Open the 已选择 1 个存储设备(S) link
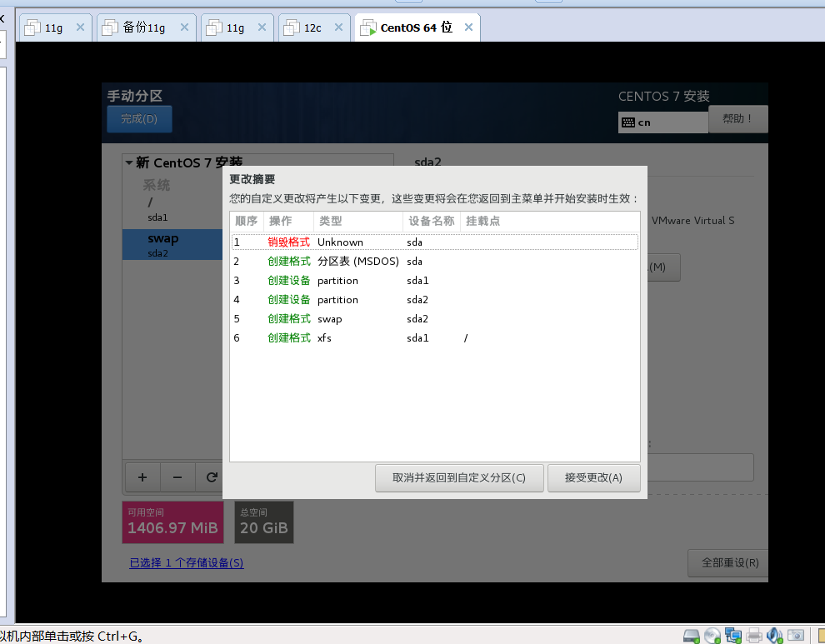825x644 pixels. tap(187, 563)
